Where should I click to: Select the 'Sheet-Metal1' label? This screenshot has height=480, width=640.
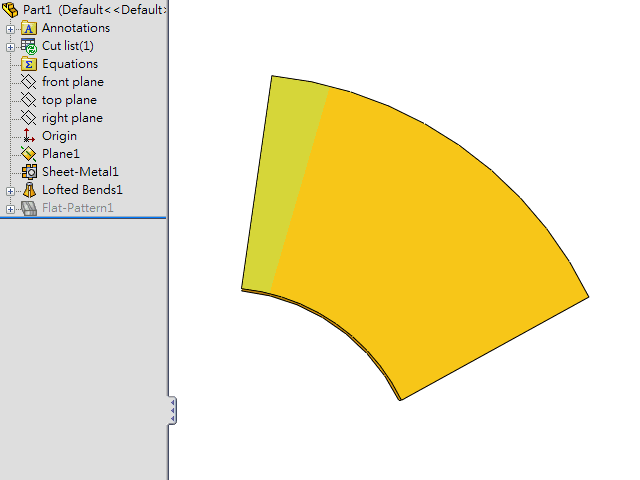coord(80,172)
